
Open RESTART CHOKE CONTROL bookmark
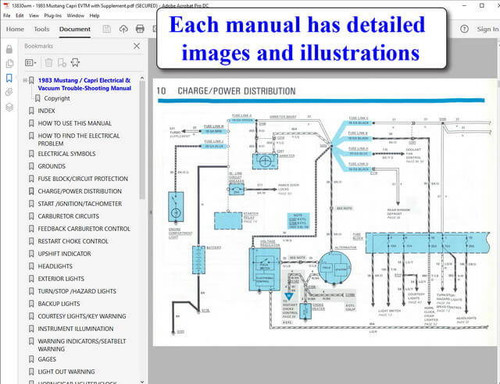[73, 241]
